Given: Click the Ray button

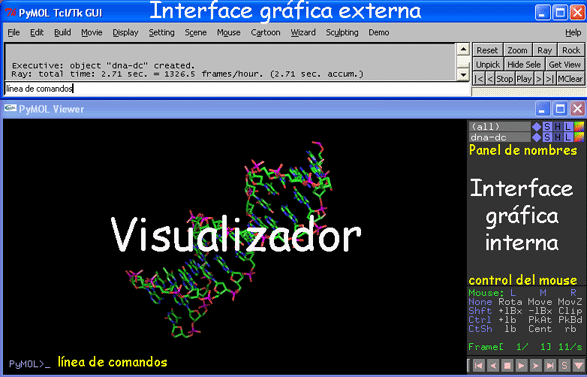Looking at the screenshot, I should tap(544, 50).
